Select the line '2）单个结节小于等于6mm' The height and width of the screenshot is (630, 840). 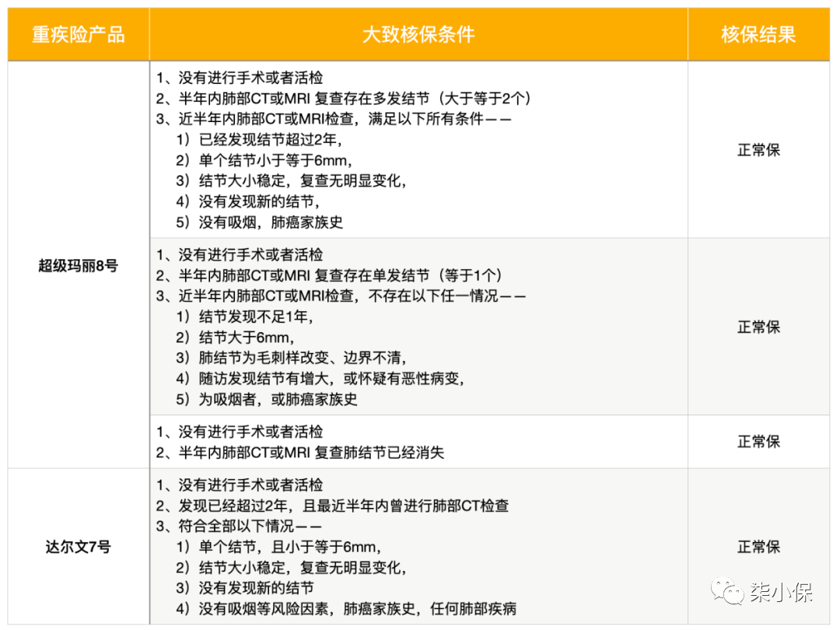264,160
